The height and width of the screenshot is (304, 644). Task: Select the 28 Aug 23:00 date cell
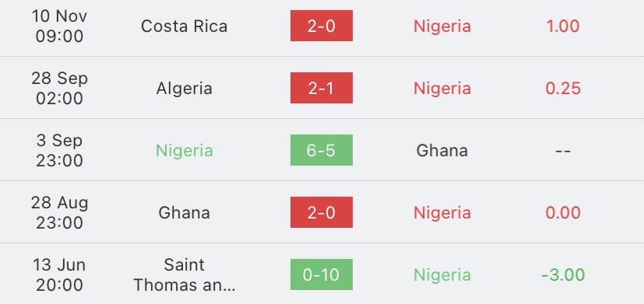coord(59,212)
